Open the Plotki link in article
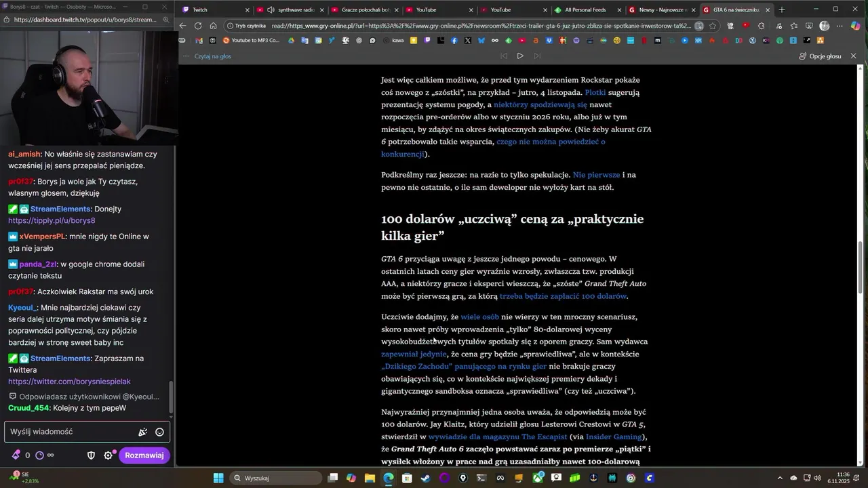The width and height of the screenshot is (868, 488). pyautogui.click(x=595, y=92)
